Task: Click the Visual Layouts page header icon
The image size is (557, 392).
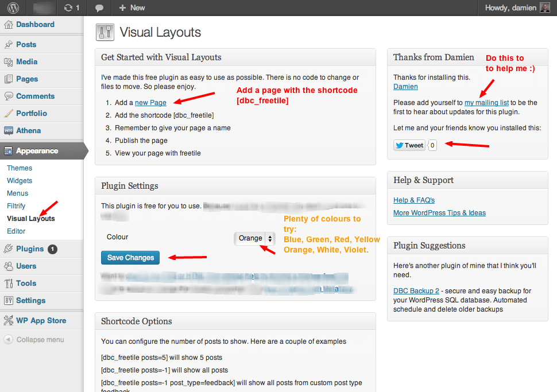Action: click(105, 32)
